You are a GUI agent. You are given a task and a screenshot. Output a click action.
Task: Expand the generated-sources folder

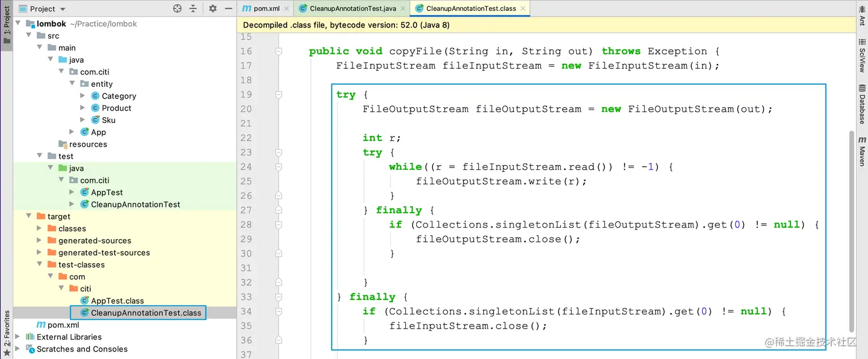tap(40, 240)
